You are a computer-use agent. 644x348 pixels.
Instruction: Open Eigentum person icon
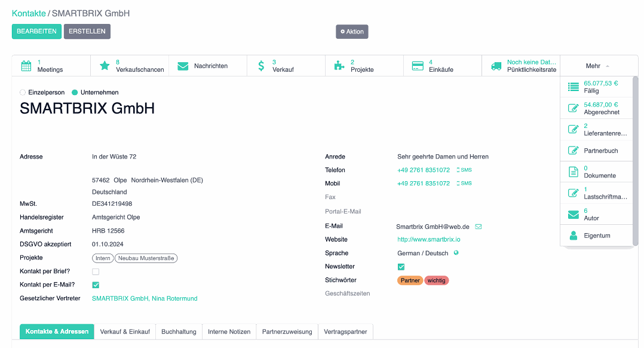tap(574, 236)
